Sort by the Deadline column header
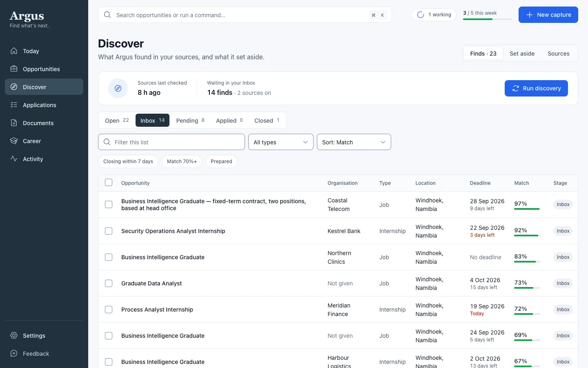 coord(480,183)
